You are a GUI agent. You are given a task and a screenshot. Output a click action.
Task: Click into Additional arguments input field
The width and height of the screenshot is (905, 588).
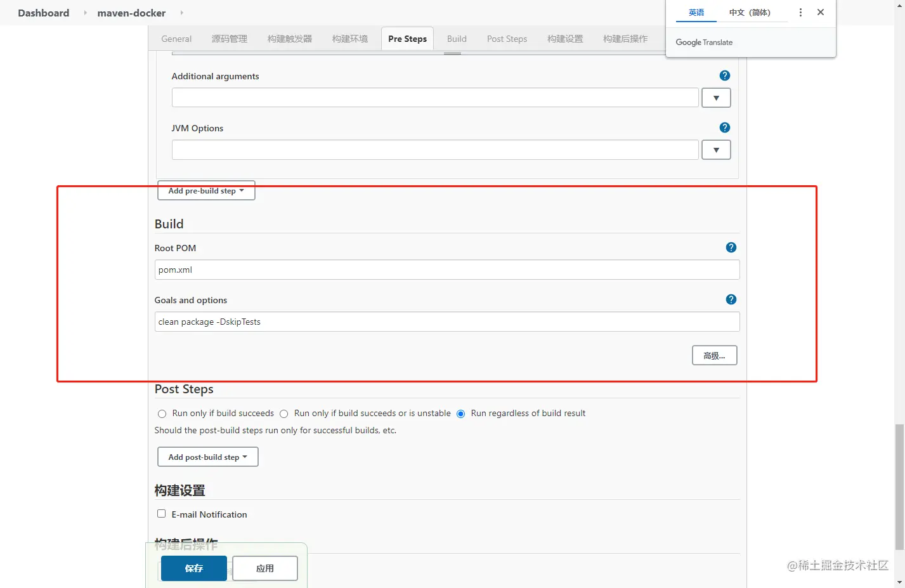(435, 98)
